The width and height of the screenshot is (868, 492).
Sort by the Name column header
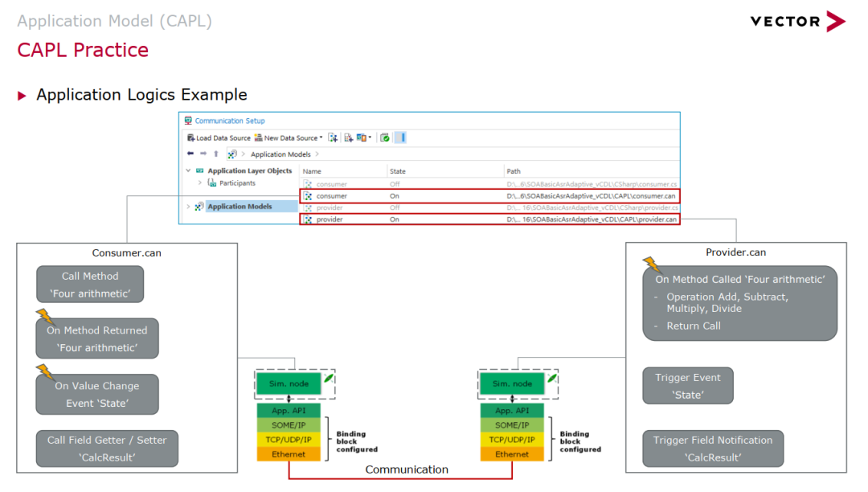click(x=312, y=171)
